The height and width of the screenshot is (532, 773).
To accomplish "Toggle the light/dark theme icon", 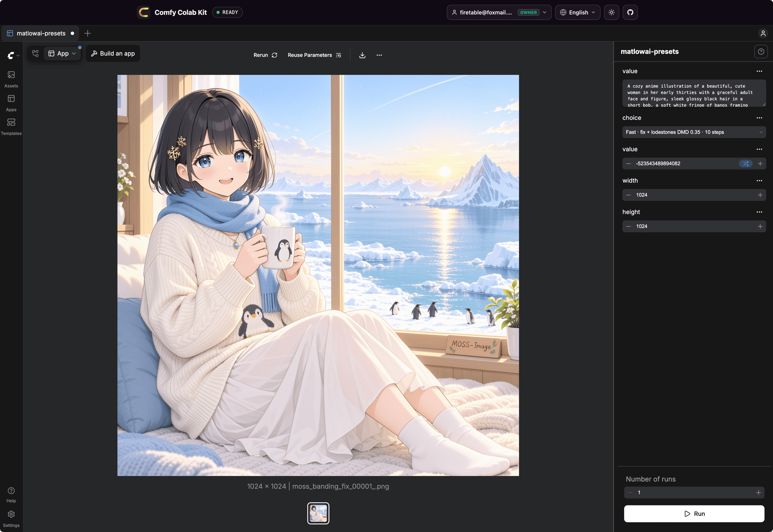I will (x=612, y=12).
